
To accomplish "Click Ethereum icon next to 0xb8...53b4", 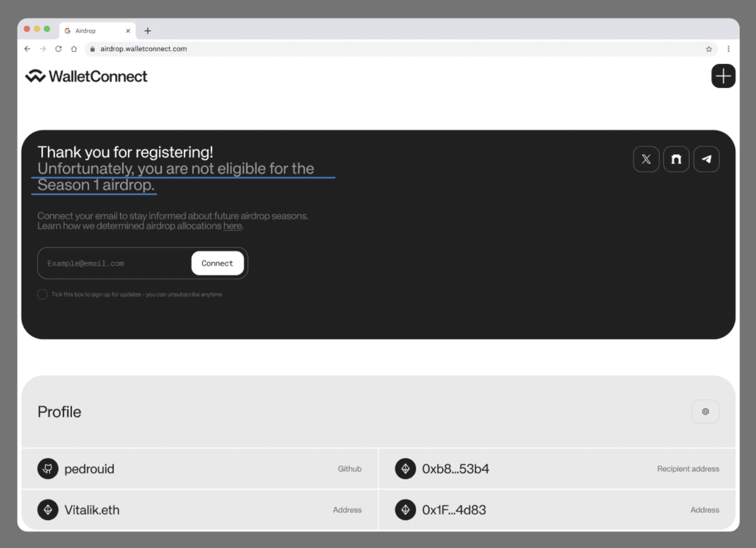I will pyautogui.click(x=405, y=469).
